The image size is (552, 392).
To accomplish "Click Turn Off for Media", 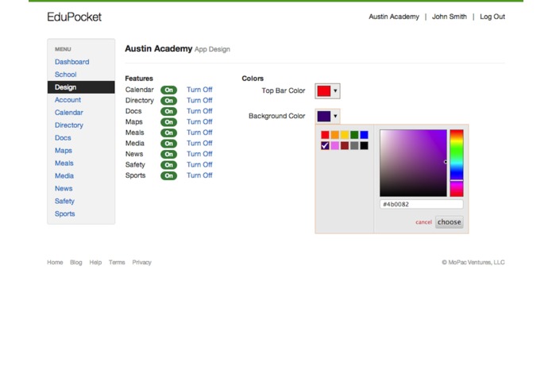I will tap(199, 143).
